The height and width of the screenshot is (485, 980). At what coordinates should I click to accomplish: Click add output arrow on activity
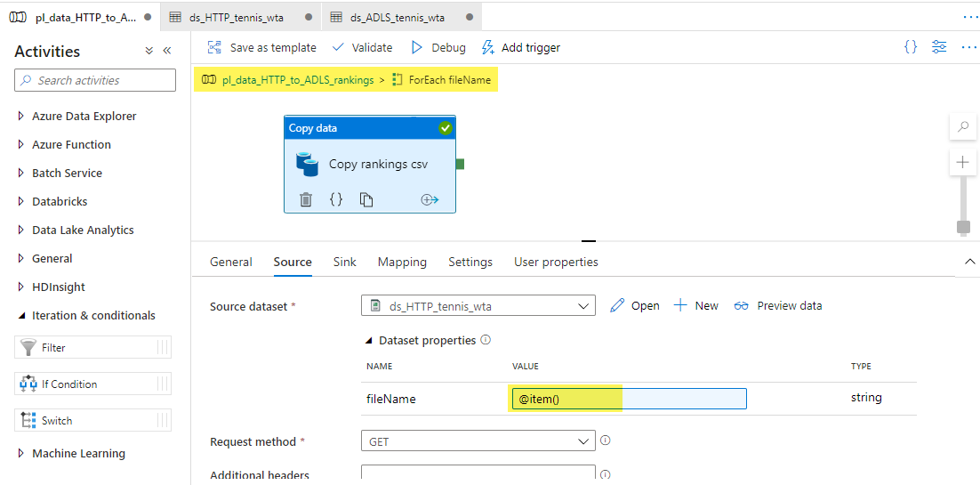click(x=430, y=199)
